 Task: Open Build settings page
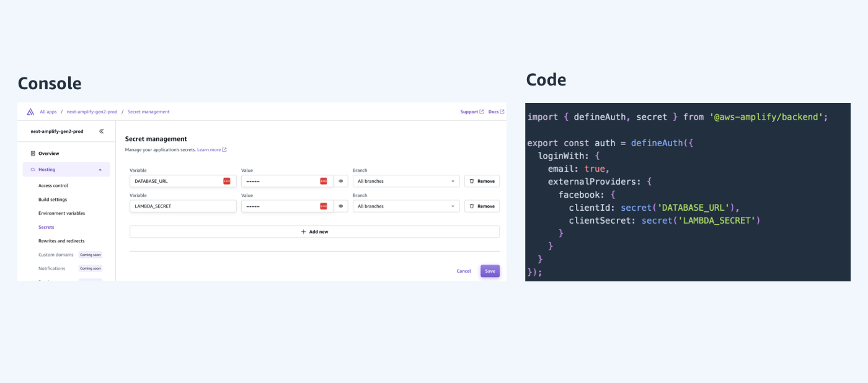click(53, 200)
